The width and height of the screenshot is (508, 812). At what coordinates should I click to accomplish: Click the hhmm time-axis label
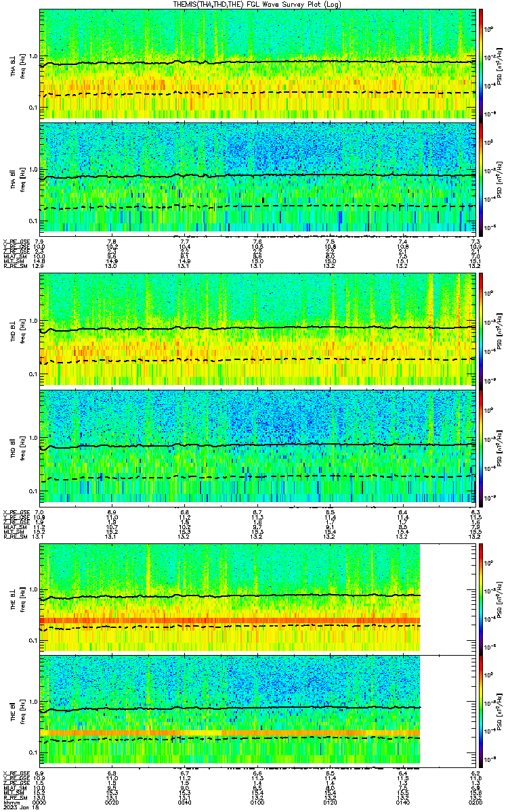(11, 802)
